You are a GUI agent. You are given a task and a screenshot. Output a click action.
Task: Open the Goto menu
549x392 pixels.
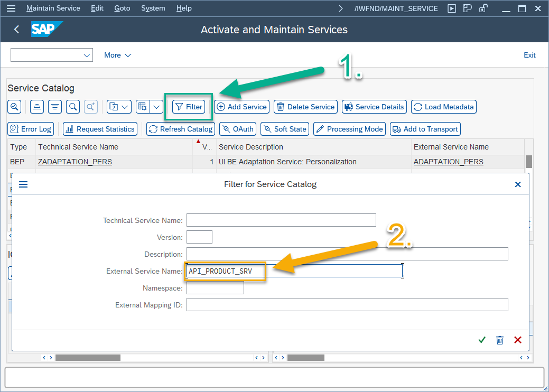(x=122, y=8)
